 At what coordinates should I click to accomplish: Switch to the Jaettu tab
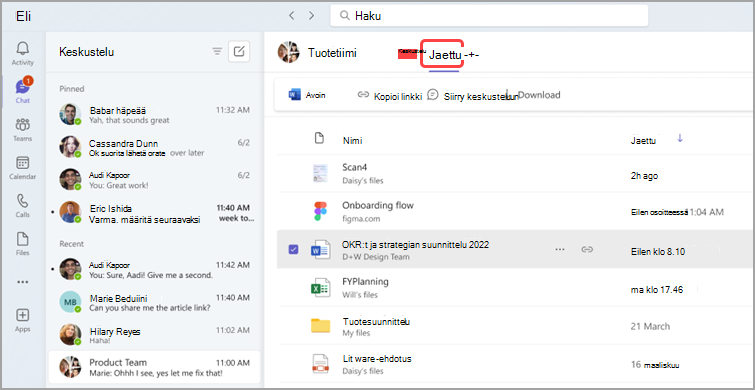pyautogui.click(x=444, y=54)
